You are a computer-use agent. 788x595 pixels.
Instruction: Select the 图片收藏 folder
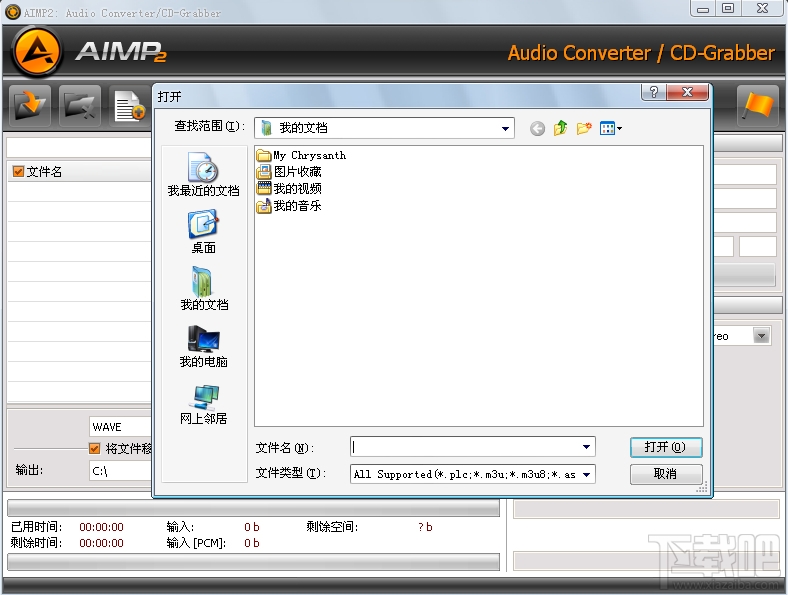coord(289,172)
